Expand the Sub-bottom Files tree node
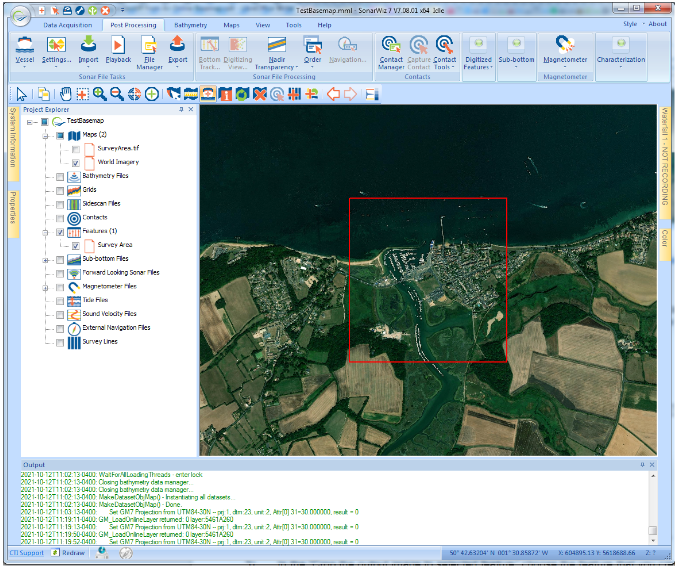Screen dimensions: 678x570 46,259
